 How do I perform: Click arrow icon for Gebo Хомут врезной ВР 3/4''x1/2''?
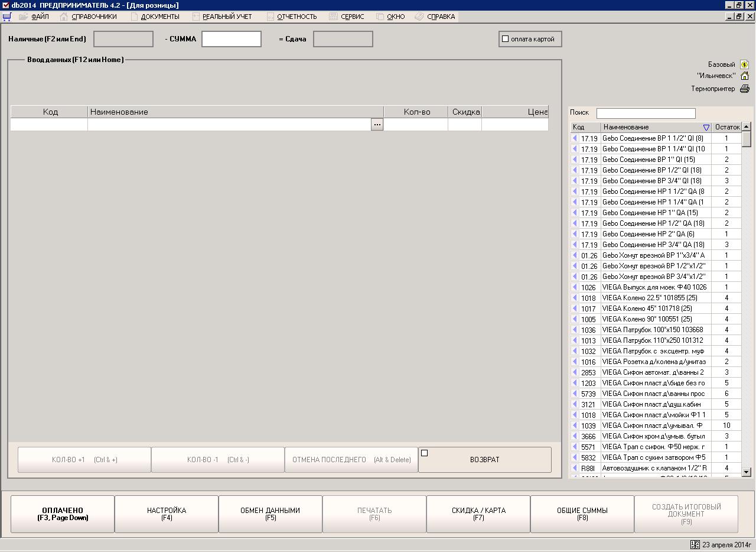coord(575,277)
